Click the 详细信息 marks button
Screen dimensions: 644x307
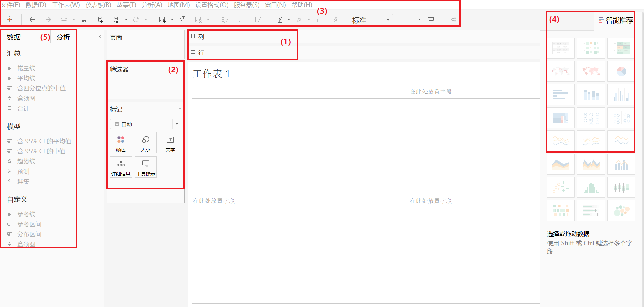121,167
